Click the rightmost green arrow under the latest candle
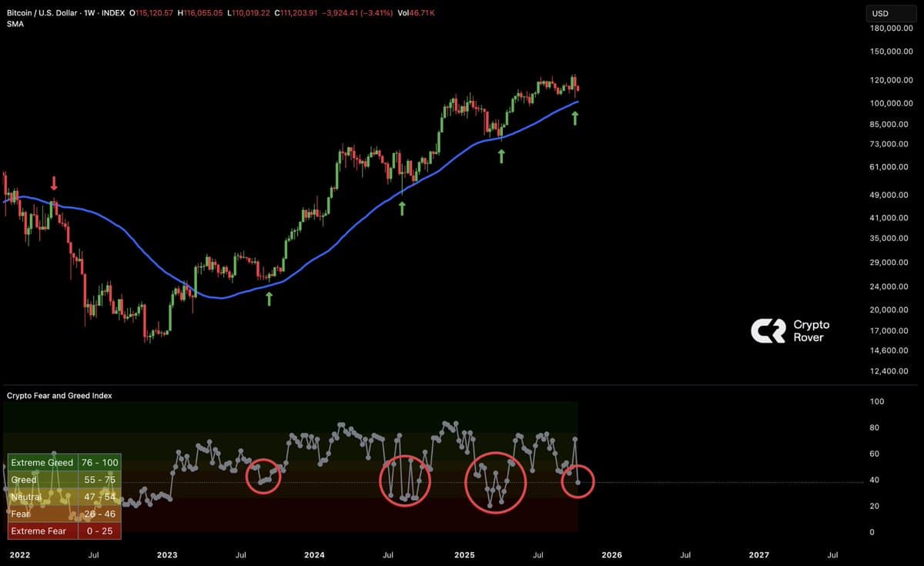This screenshot has height=566, width=924. click(x=574, y=117)
